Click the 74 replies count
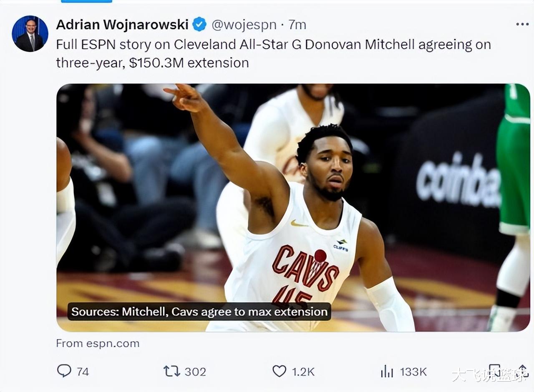Image resolution: width=534 pixels, height=392 pixels. 83,372
